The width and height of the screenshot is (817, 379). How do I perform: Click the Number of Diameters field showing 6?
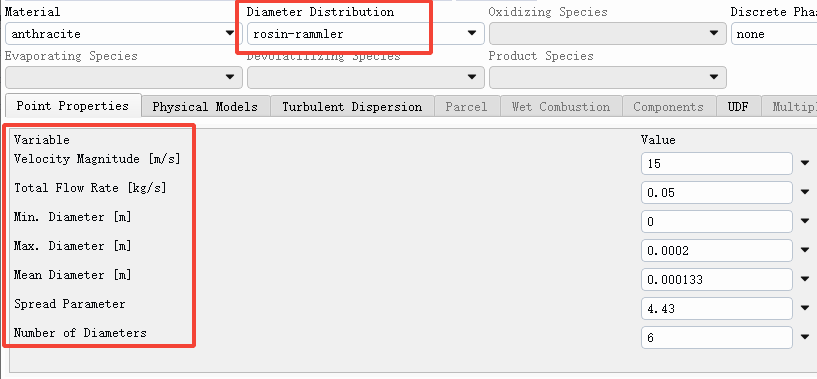(717, 338)
